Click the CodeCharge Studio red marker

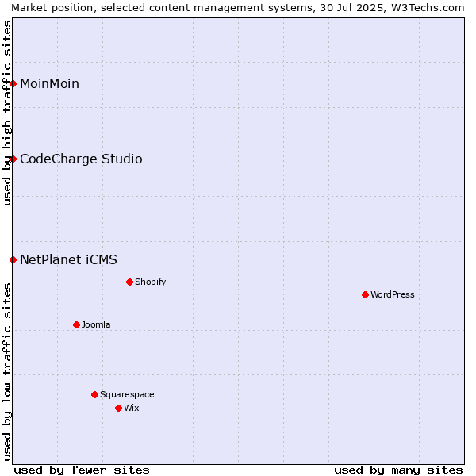(13, 159)
